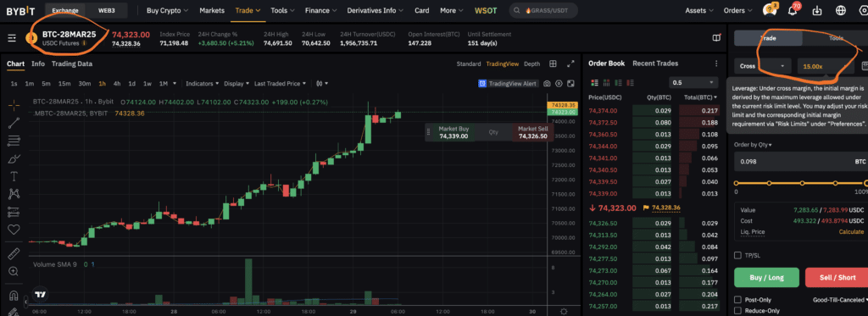Open the Order by Qty dropdown
The width and height of the screenshot is (868, 316).
(753, 144)
